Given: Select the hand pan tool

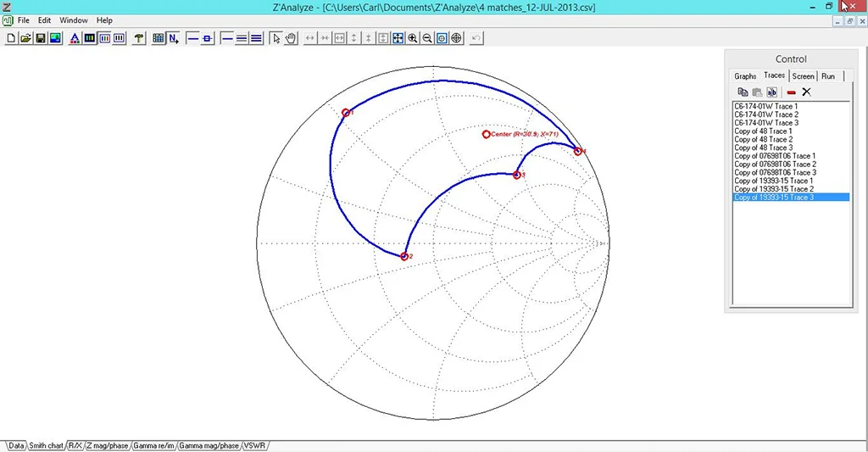Looking at the screenshot, I should click(x=291, y=38).
